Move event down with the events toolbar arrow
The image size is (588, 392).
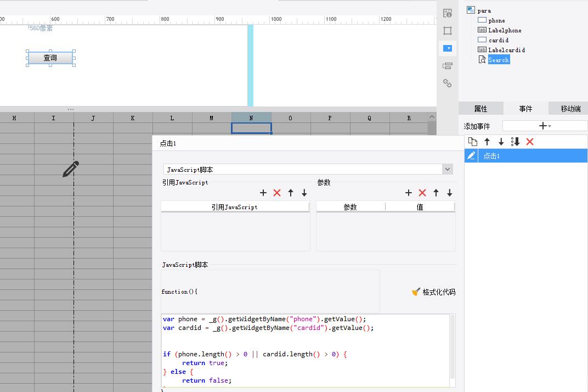pos(501,142)
